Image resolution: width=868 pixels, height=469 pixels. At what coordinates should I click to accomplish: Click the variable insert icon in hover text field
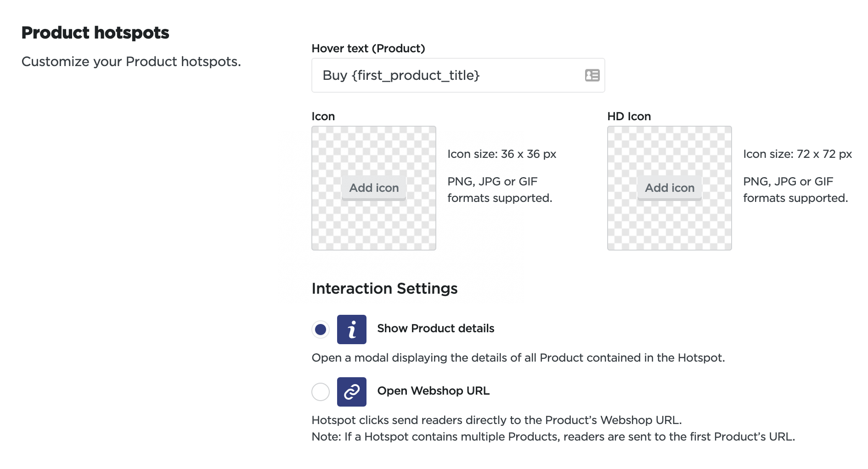[x=592, y=75]
